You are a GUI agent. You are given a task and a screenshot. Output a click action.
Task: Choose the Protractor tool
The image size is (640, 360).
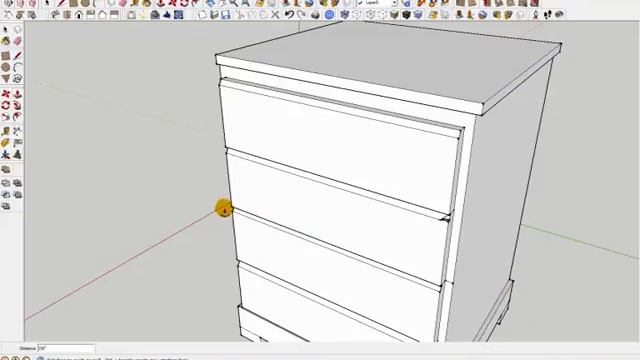click(x=5, y=143)
